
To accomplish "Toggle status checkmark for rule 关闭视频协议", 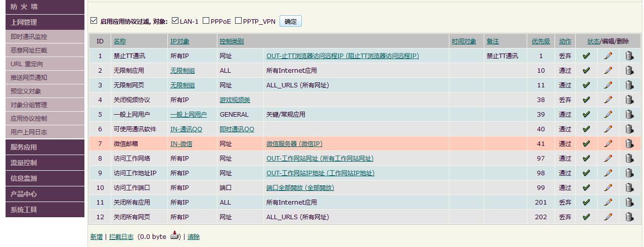I will (586, 100).
